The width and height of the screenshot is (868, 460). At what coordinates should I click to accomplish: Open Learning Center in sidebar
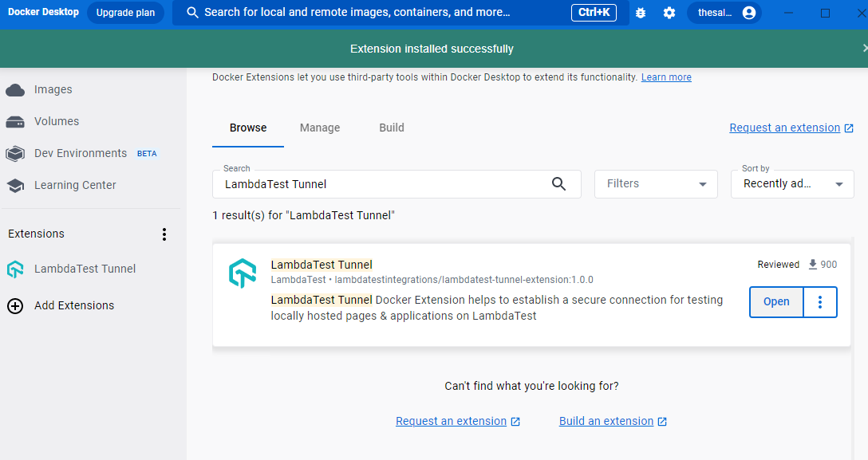[x=75, y=185]
